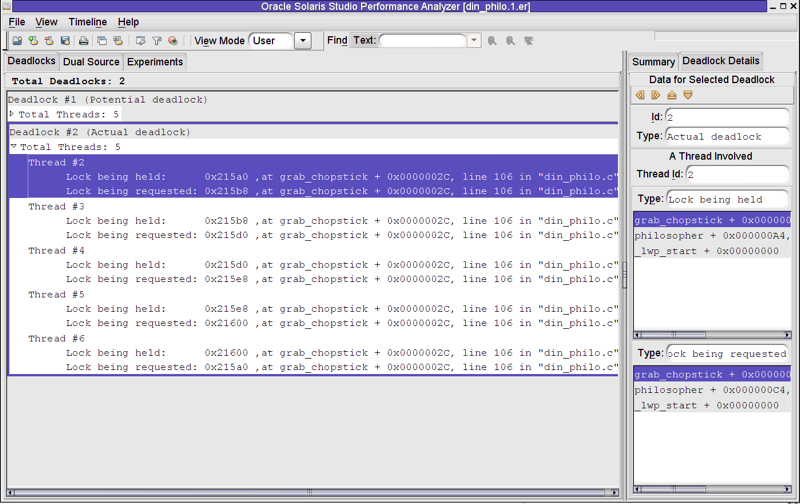Click the Show/Hide Functions toolbar icon
This screenshot has width=800, height=504.
coord(173,41)
